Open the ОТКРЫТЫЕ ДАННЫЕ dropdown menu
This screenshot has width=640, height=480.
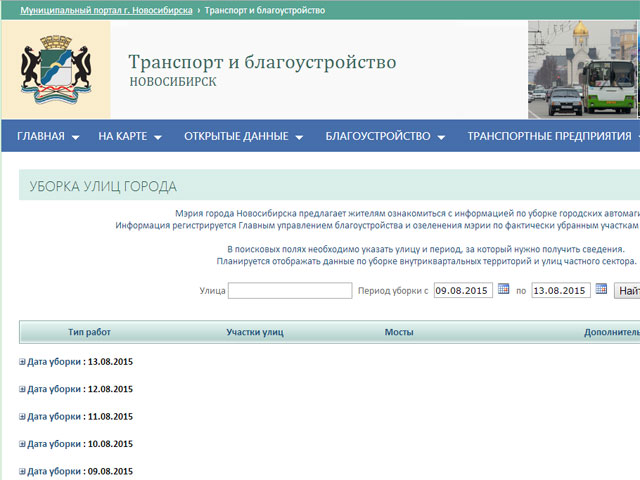(243, 136)
